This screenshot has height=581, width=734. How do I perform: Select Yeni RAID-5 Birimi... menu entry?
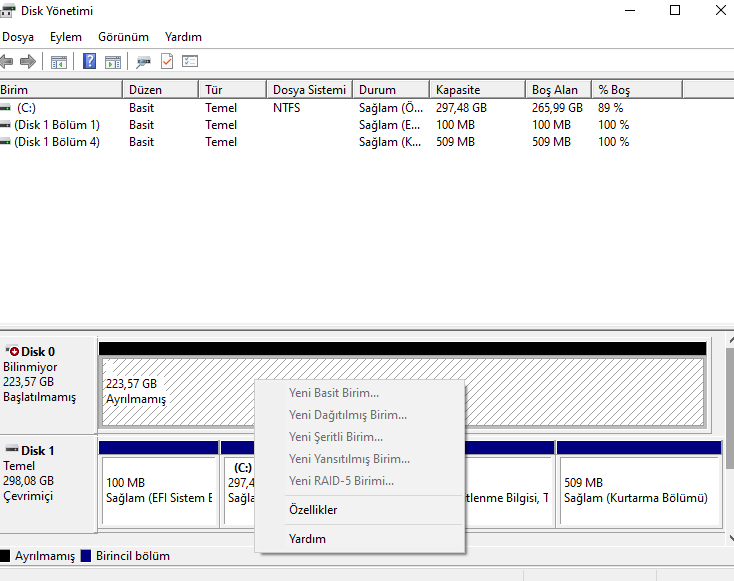(360, 481)
